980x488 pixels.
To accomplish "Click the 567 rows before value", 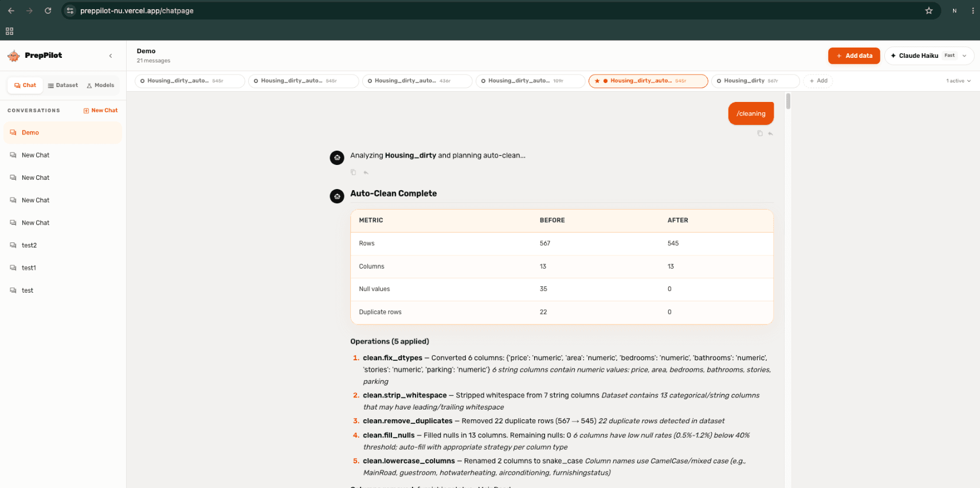I will (545, 243).
